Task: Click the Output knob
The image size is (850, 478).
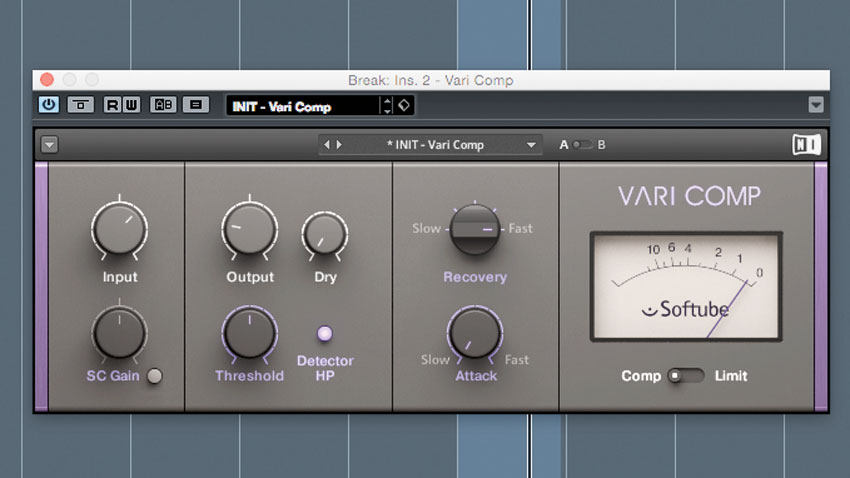Action: click(x=249, y=229)
